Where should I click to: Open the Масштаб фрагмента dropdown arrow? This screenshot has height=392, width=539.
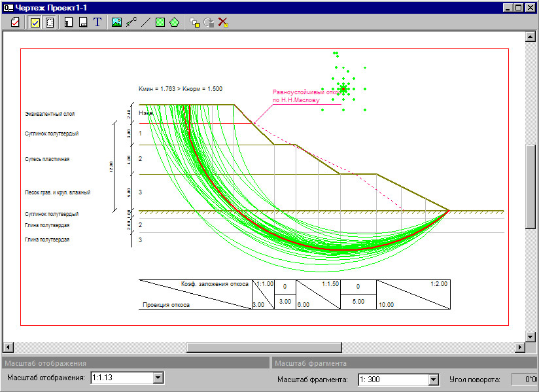pyautogui.click(x=434, y=380)
